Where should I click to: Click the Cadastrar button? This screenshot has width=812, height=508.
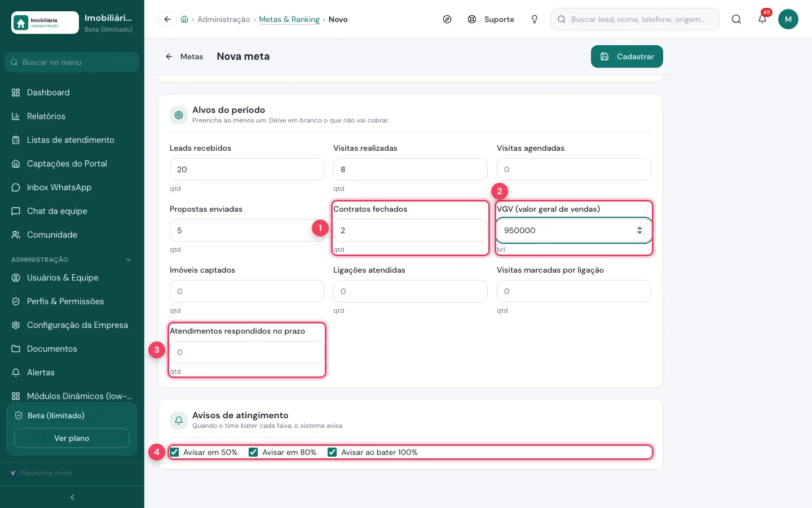tap(627, 56)
